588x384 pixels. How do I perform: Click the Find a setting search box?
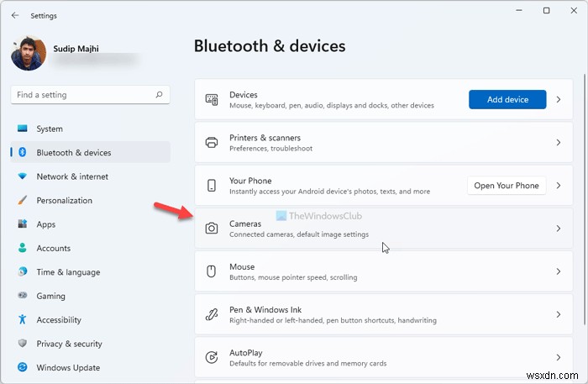(91, 94)
